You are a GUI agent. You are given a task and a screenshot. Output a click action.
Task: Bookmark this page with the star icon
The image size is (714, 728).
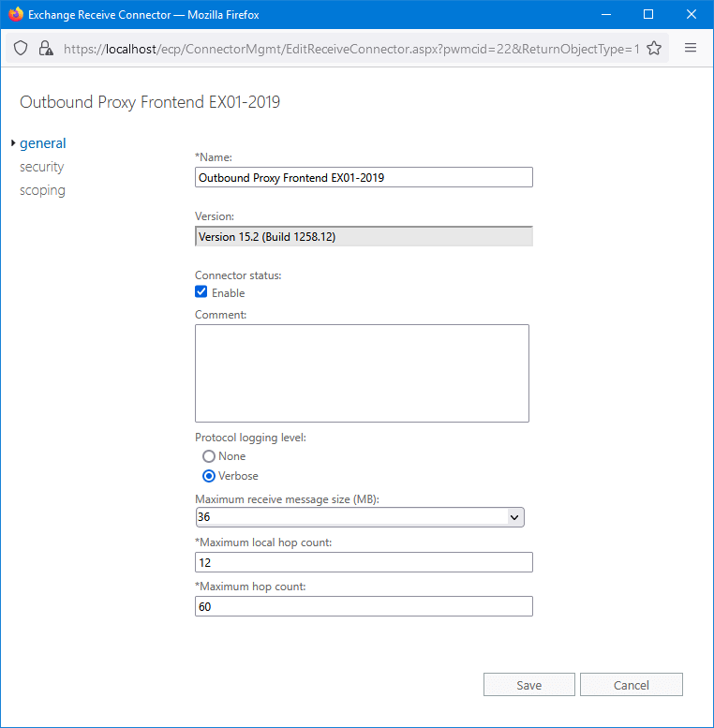pos(654,49)
